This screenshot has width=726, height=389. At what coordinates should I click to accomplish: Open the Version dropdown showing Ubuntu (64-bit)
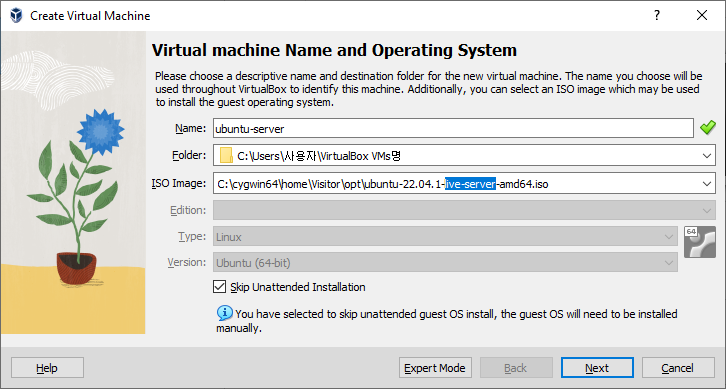[x=445, y=263]
